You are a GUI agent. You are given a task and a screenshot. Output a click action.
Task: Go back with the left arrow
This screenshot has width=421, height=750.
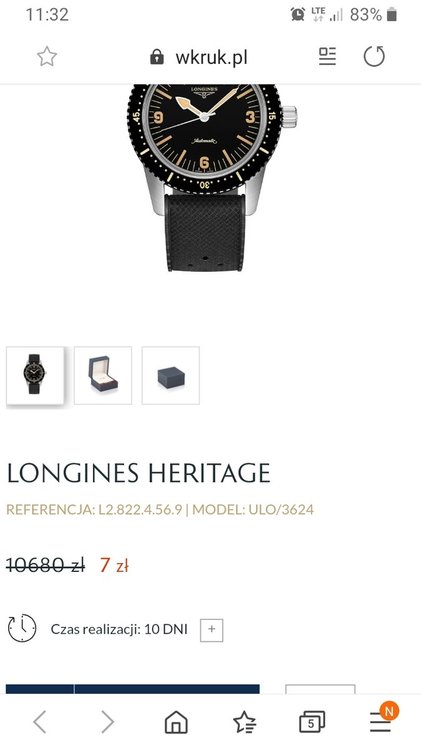coord(40,721)
